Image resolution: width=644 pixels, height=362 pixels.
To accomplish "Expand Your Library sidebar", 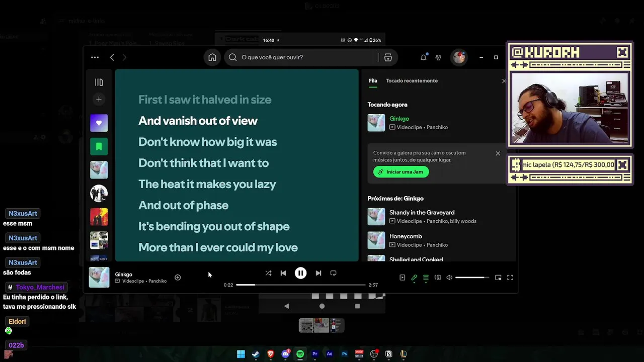I will pyautogui.click(x=99, y=82).
